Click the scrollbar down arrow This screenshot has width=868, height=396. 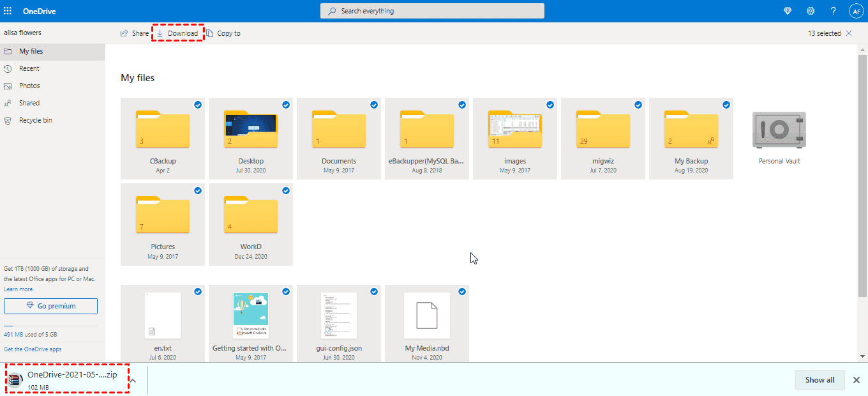click(x=862, y=356)
